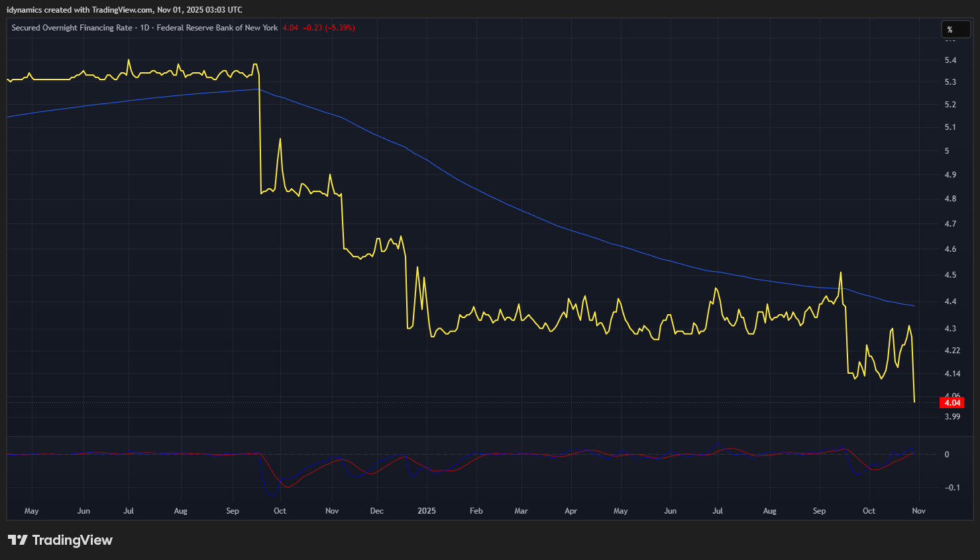Select the Dec label on time axis
The image size is (980, 560).
[376, 511]
